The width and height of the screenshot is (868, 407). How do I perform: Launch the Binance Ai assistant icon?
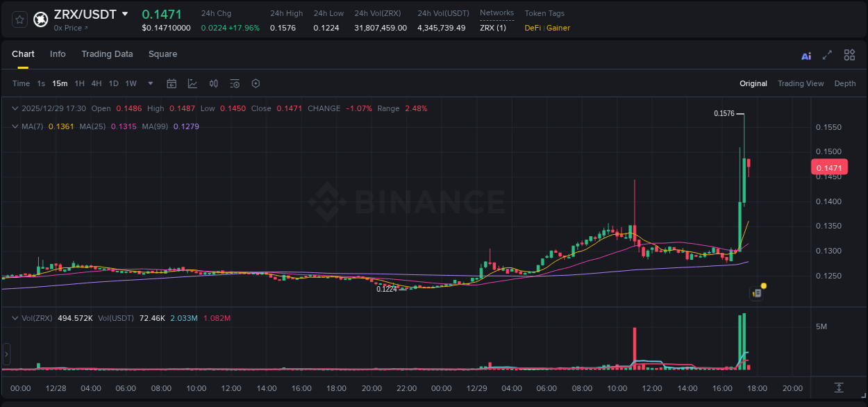point(806,55)
